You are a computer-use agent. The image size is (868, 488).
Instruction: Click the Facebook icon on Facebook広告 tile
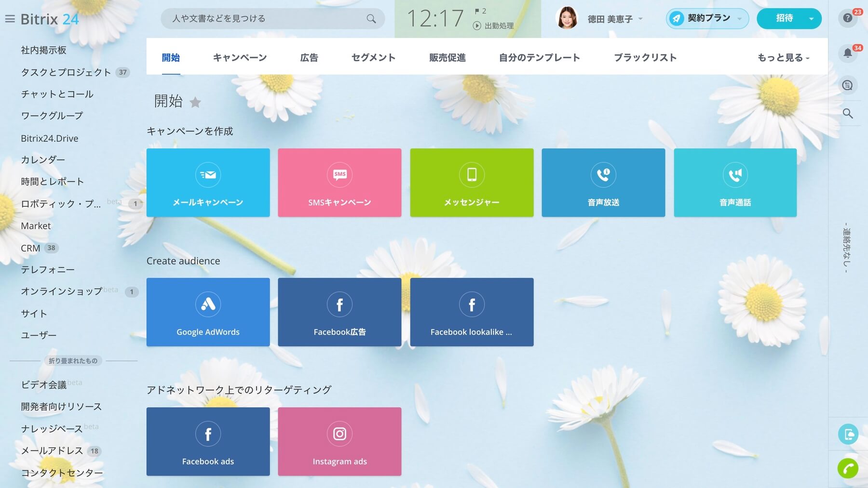point(339,304)
